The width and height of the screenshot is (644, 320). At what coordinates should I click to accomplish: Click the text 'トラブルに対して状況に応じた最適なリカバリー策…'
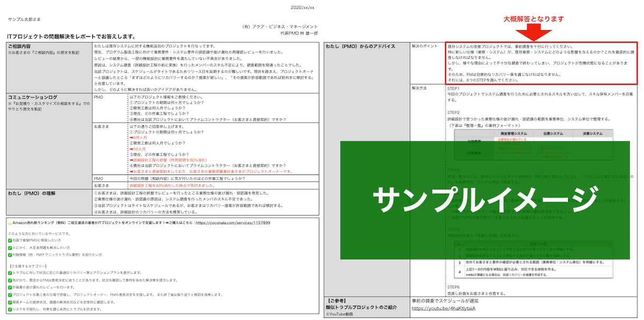[x=78, y=273]
